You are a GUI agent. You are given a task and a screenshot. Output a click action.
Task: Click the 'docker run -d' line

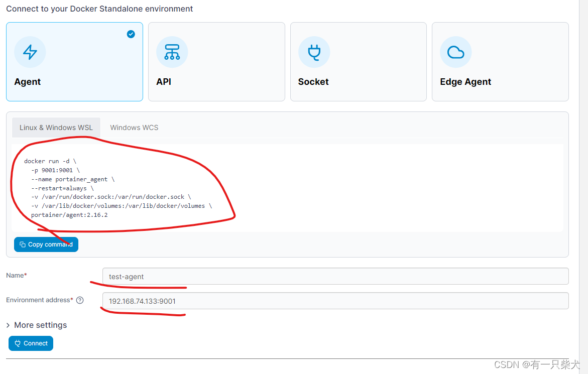click(x=50, y=161)
